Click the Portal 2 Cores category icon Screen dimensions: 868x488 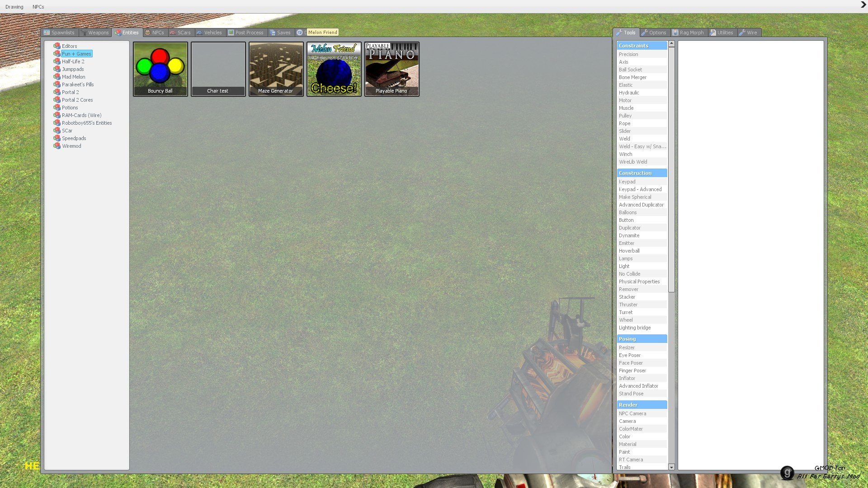[x=57, y=100]
